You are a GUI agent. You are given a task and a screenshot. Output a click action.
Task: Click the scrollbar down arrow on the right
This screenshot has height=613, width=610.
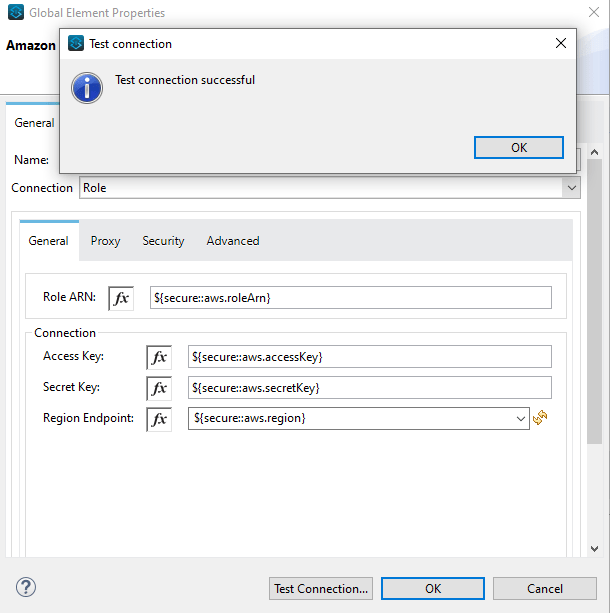594,549
